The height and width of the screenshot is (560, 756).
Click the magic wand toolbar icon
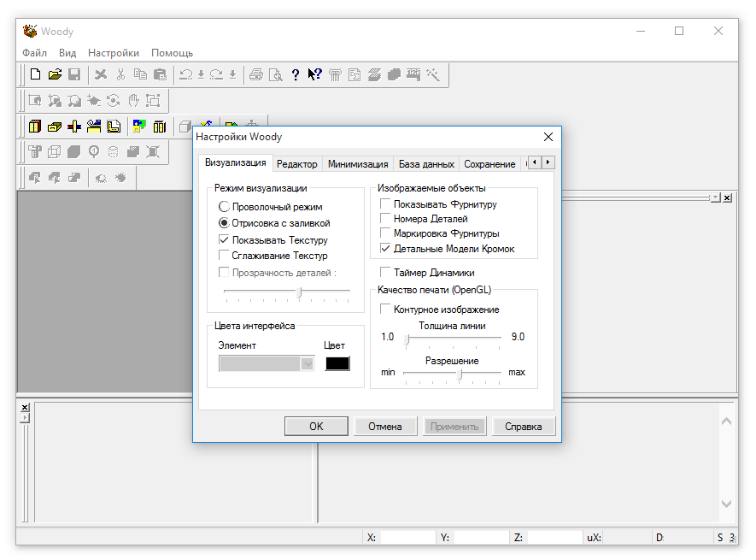(433, 74)
